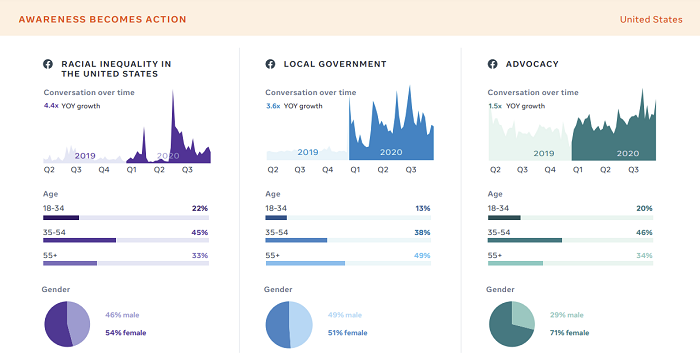Viewport: 700px width, 360px height.
Task: Select the 71% female legend label
Action: click(x=569, y=333)
